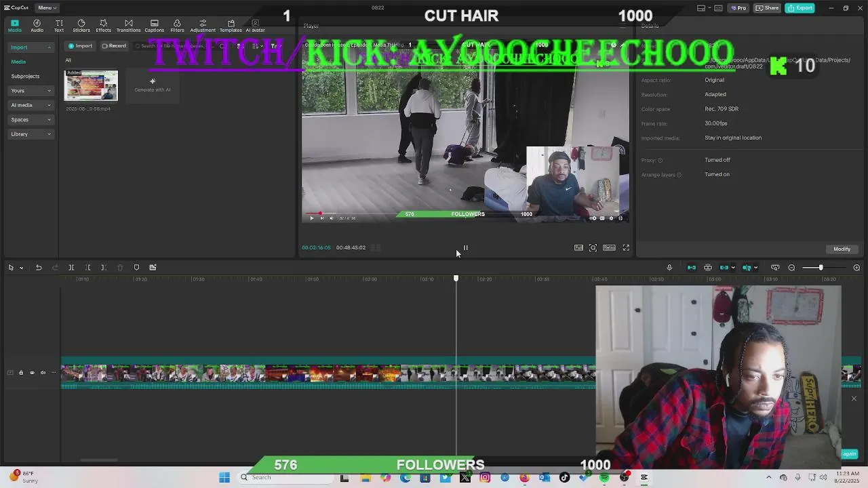Image resolution: width=868 pixels, height=488 pixels.
Task: Open the Filters panel icon
Action: [177, 26]
